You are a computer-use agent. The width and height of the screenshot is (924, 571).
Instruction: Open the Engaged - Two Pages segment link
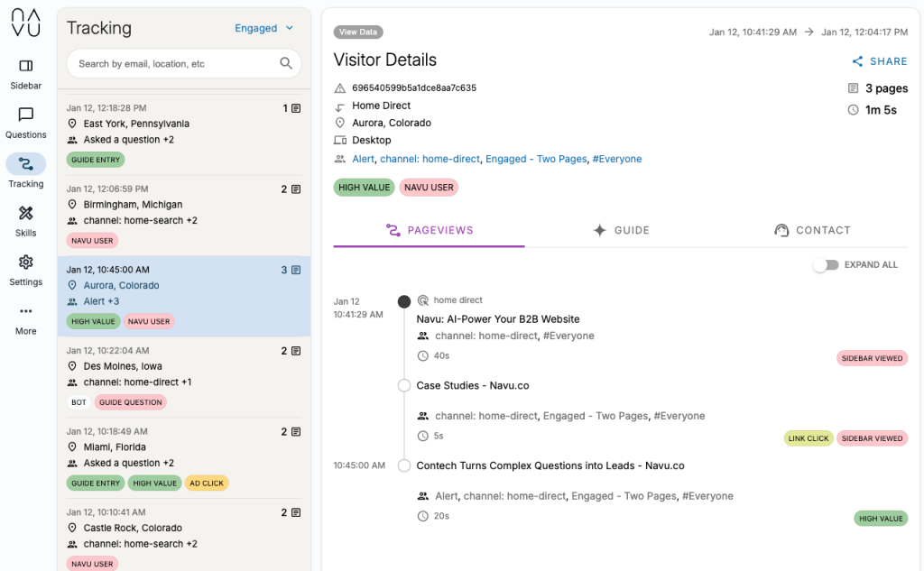pyautogui.click(x=536, y=159)
